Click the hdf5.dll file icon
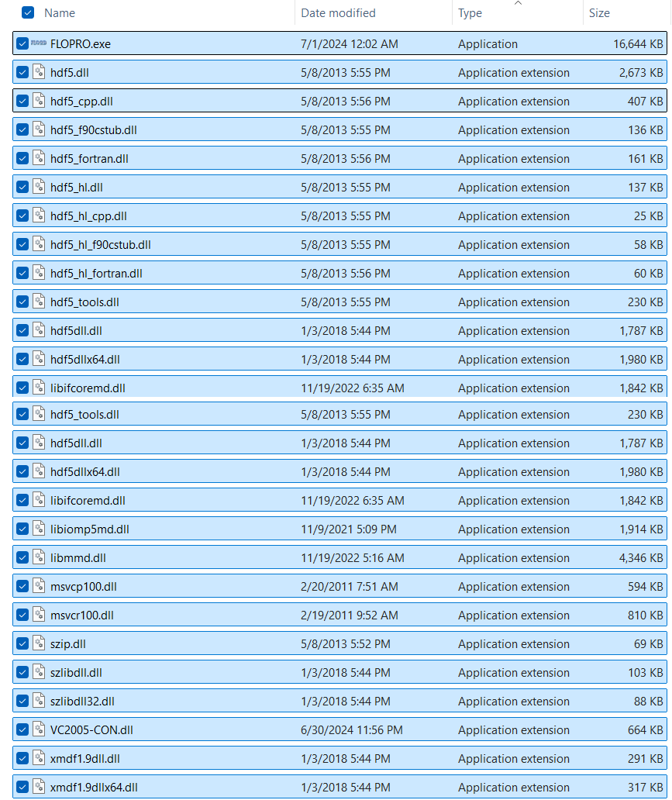Image resolution: width=672 pixels, height=800 pixels. pos(40,73)
